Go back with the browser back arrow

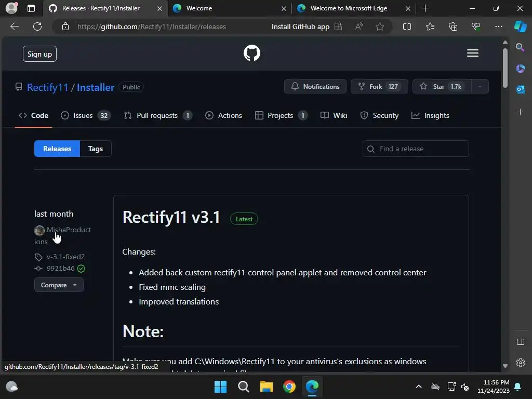14,26
